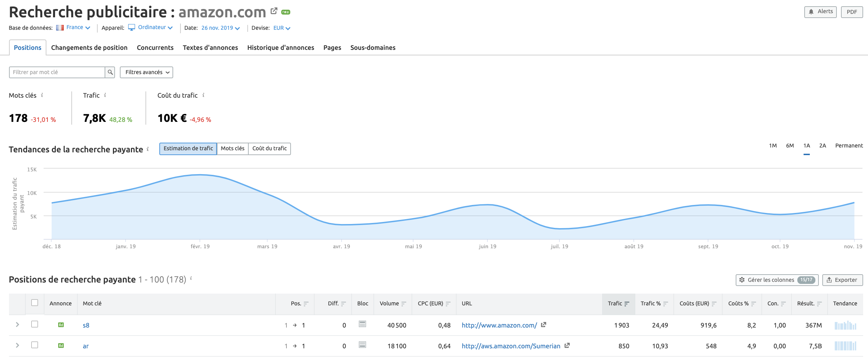
Task: Select Estimation de trafic chart toggle
Action: click(x=188, y=149)
